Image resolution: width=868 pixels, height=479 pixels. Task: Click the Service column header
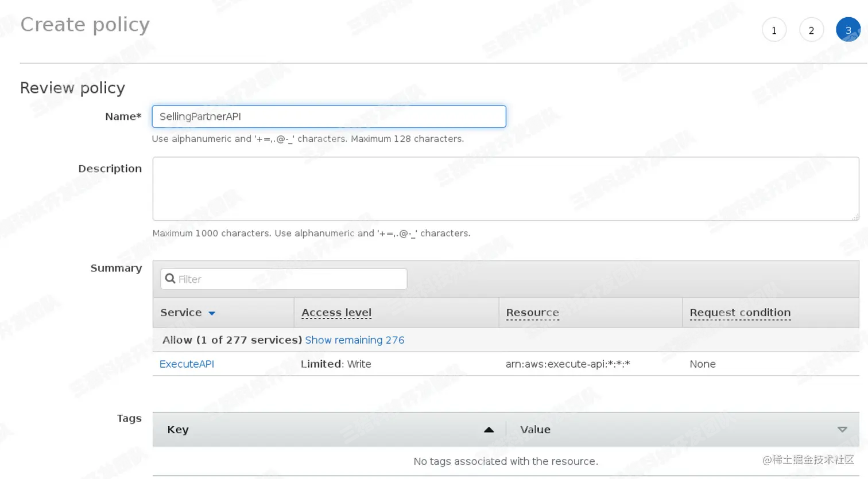click(181, 313)
